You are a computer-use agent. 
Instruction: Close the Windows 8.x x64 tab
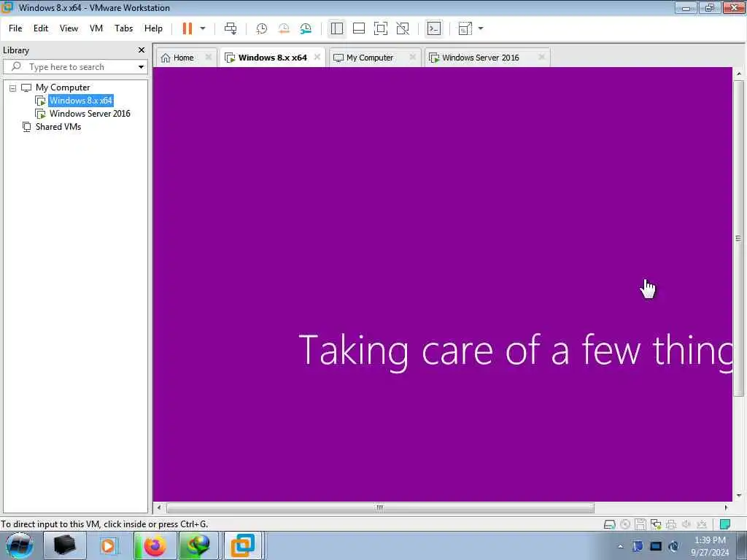coord(317,57)
